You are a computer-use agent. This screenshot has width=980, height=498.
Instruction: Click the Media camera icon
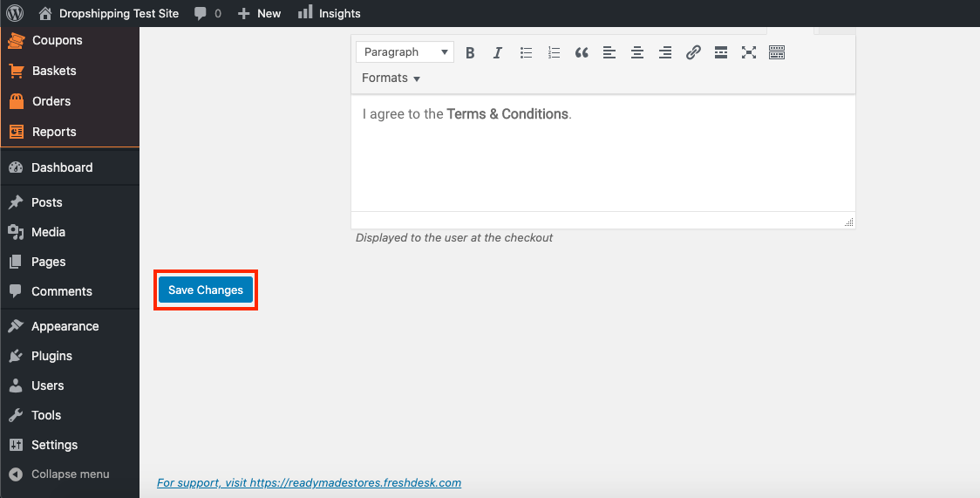(x=16, y=232)
